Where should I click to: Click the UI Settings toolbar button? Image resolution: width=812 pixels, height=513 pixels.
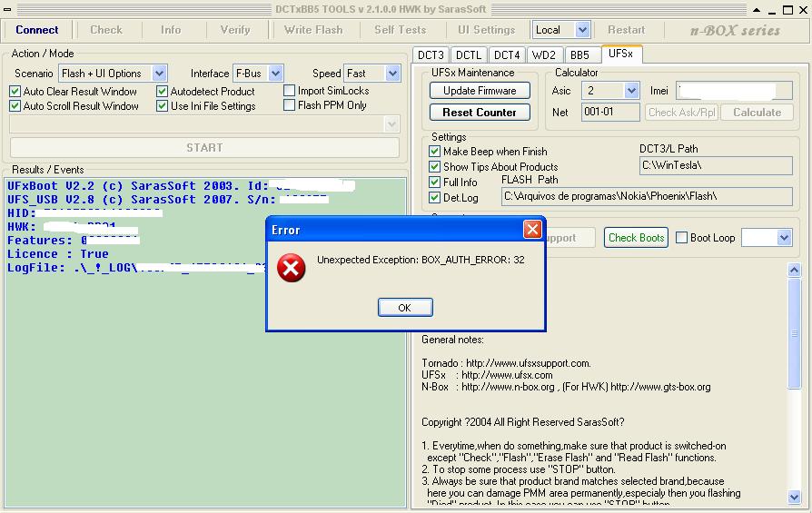(486, 30)
